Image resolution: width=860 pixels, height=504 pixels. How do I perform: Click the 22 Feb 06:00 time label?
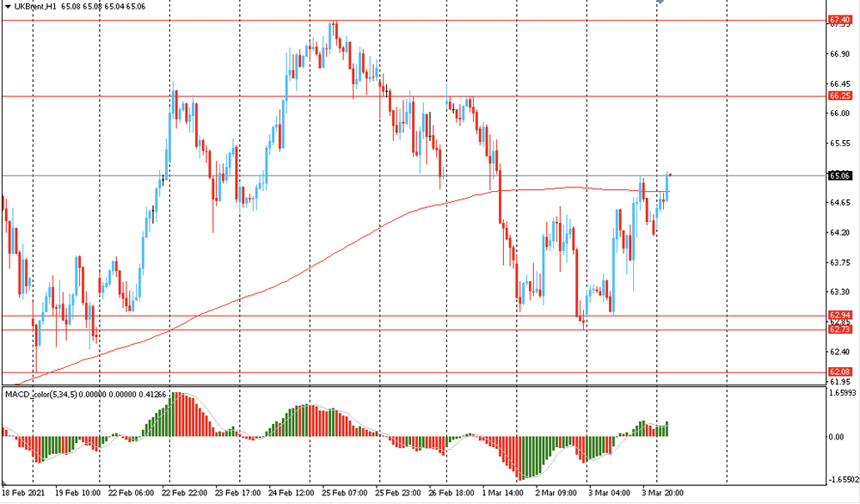[x=131, y=493]
